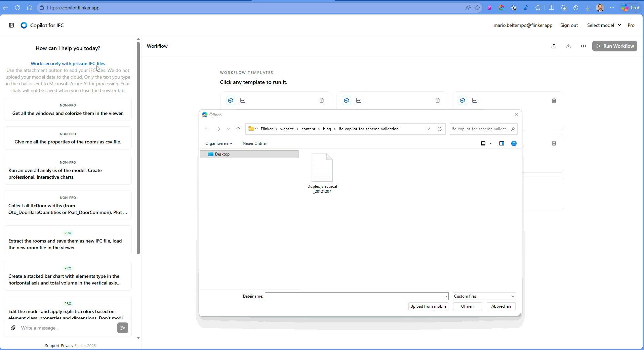This screenshot has width=644, height=350.
Task: Click the 3D cube icon in third template
Action: tap(462, 100)
